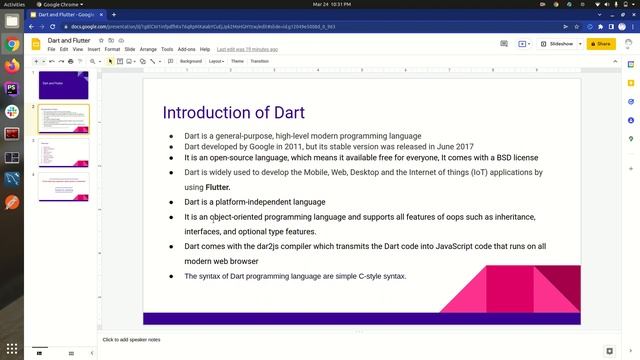Click the move to folder icon
The image size is (640, 360).
[x=111, y=40]
